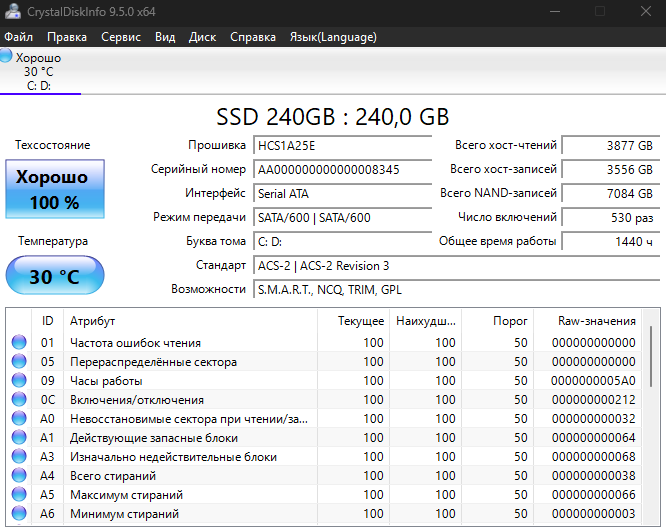Click the Наихудш... column header

coord(425,321)
